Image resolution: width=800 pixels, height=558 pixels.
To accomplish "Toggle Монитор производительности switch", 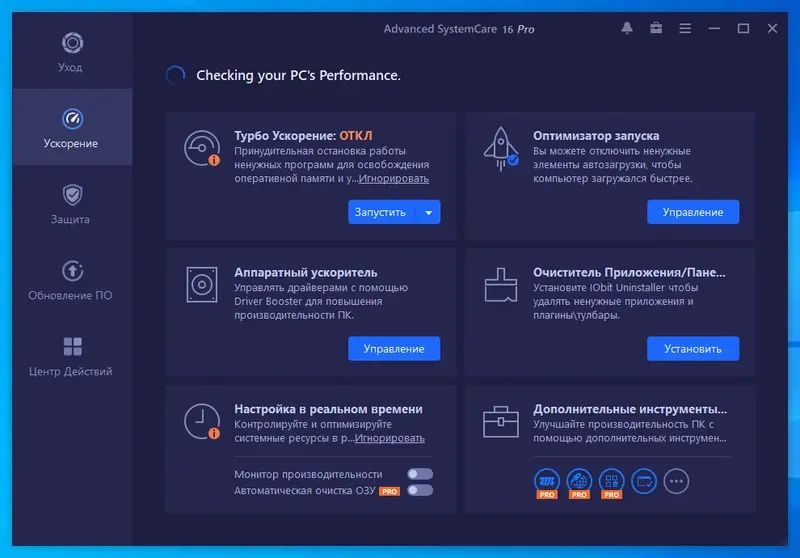I will [420, 474].
